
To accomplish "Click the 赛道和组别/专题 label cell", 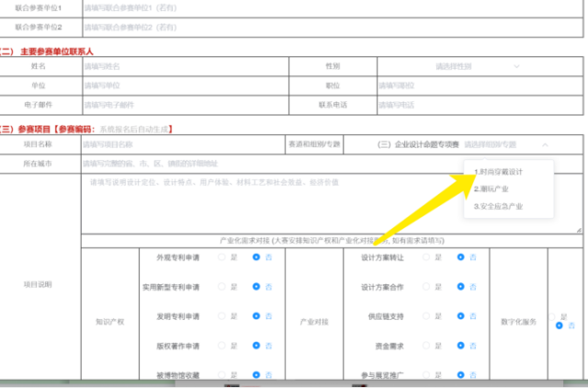I will click(314, 144).
